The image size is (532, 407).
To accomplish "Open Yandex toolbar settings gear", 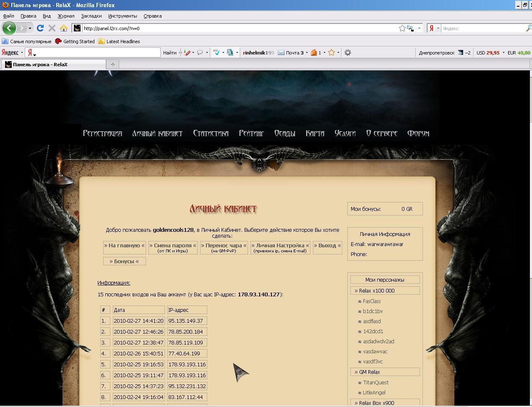I will pyautogui.click(x=347, y=52).
